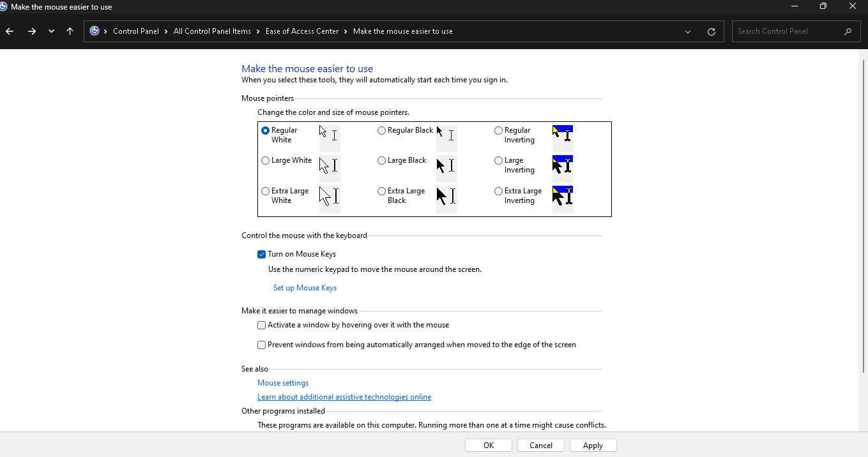The image size is (868, 457).
Task: Click Large White cursor preview image
Action: 330,167
